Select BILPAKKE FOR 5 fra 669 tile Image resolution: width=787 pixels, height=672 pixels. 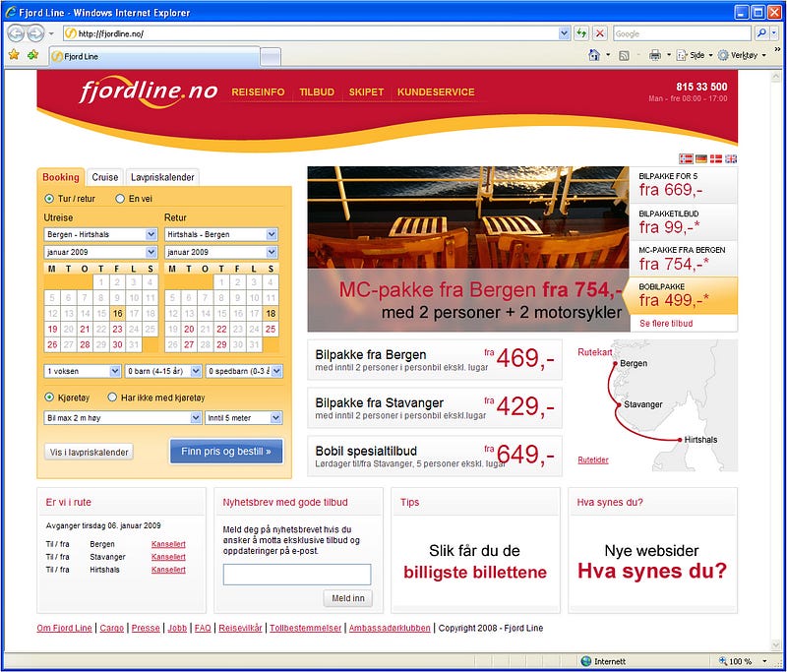(683, 185)
